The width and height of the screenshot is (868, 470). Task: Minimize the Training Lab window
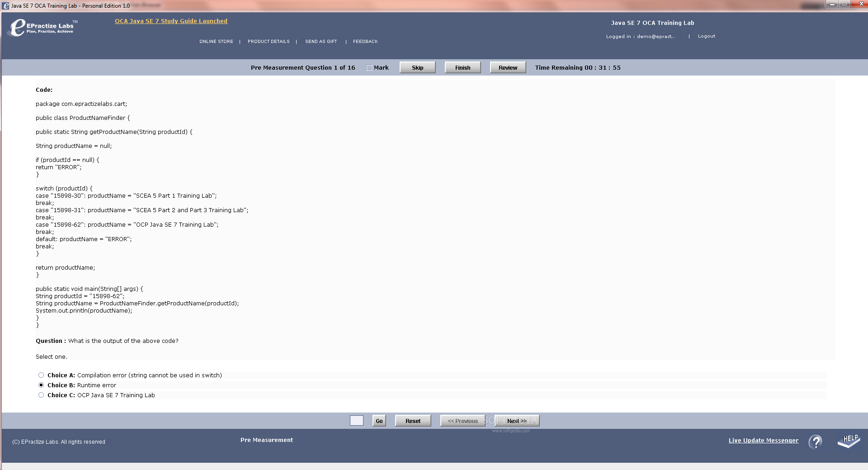point(832,4)
